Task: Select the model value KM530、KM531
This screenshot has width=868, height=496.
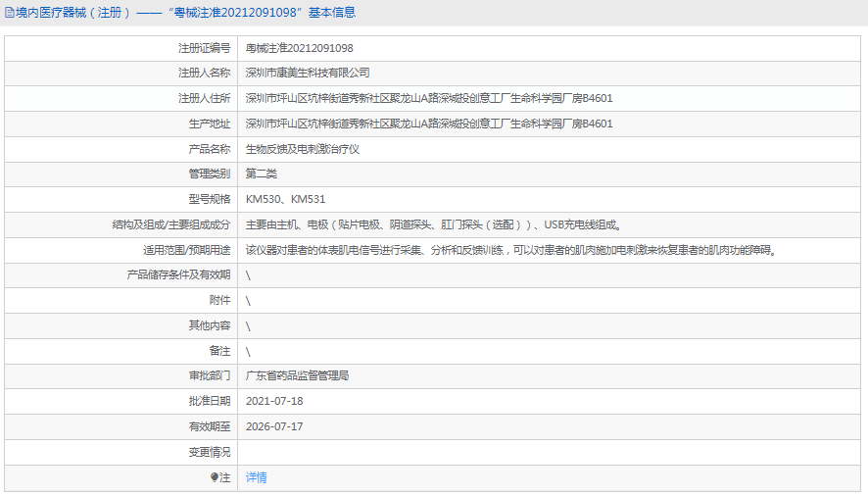Action: coord(286,199)
